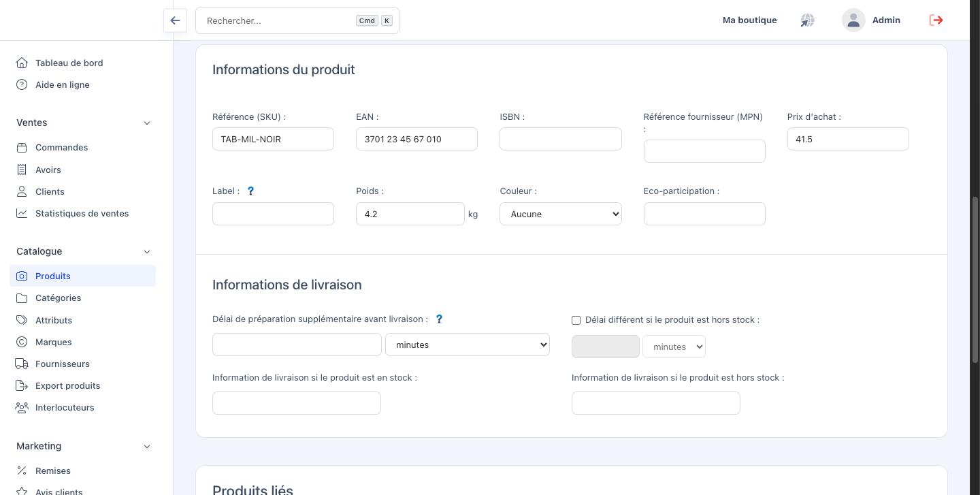
Task: Enable different delay when out of stock
Action: (x=576, y=320)
